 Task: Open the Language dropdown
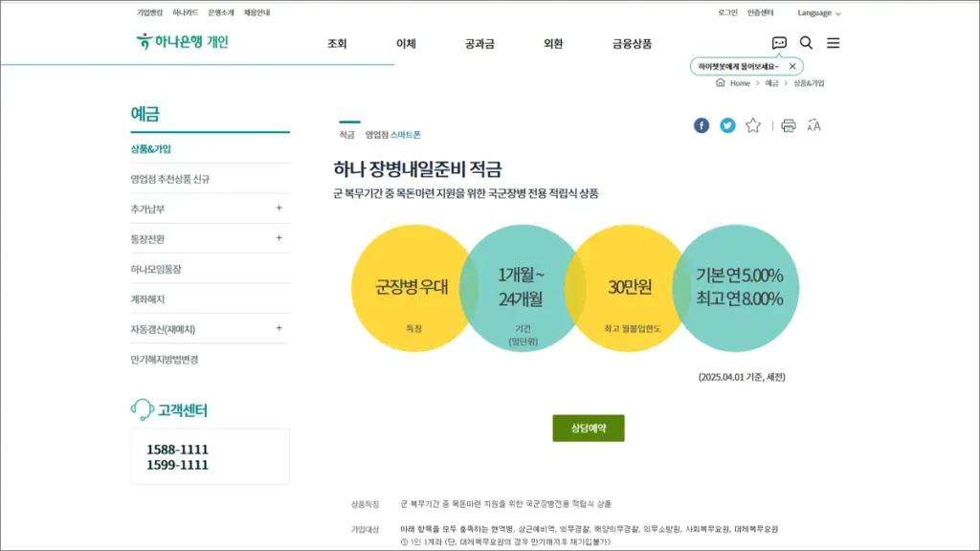pos(818,12)
